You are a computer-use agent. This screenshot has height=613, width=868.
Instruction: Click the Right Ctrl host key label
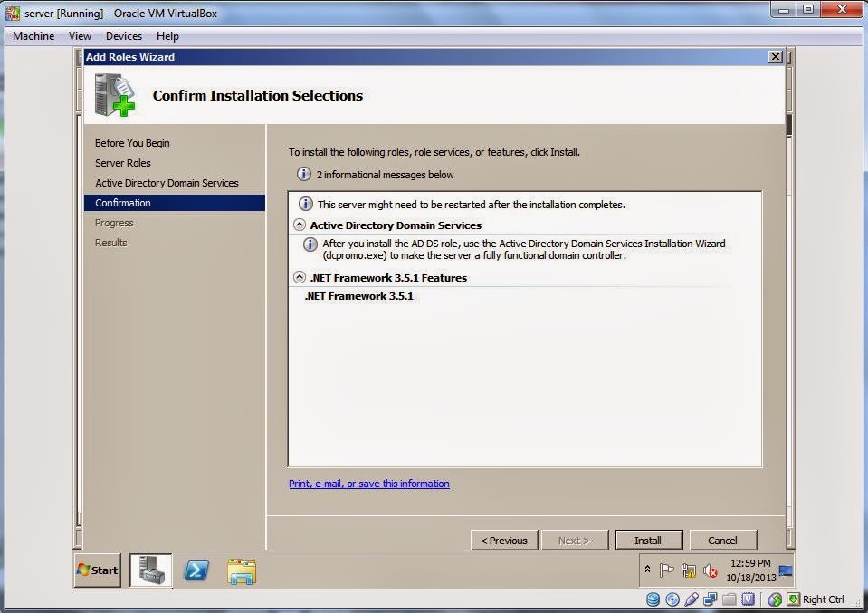point(823,599)
